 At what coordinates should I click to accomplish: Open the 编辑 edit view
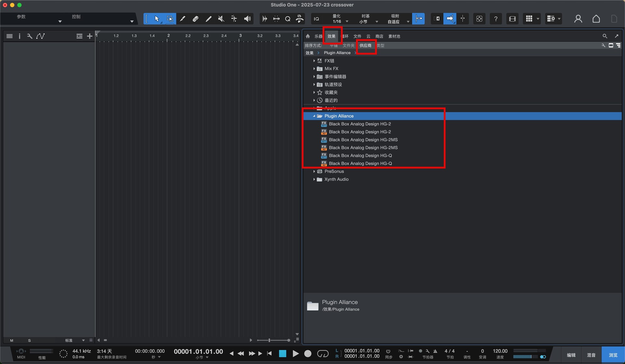(x=571, y=355)
